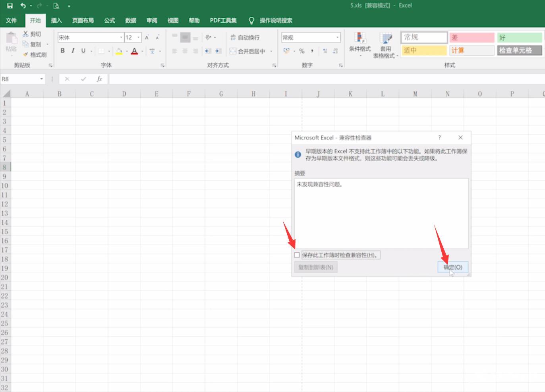Click the lightbulb 操作说明搜索 search

point(271,20)
